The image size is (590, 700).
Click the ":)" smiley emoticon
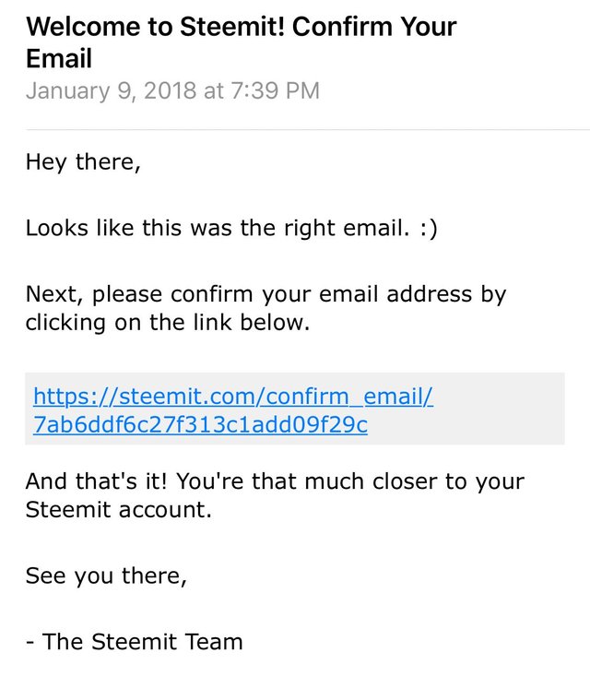(x=426, y=228)
